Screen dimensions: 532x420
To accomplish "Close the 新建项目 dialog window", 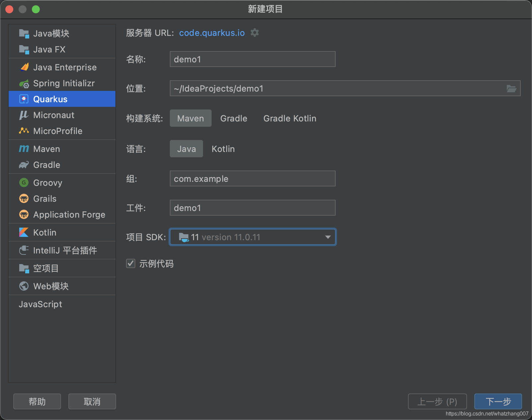I will tap(9, 9).
